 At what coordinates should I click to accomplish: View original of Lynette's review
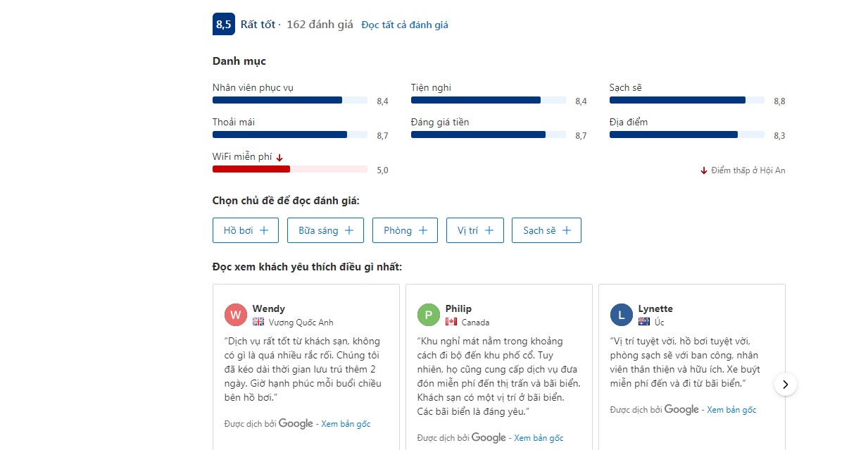[731, 410]
